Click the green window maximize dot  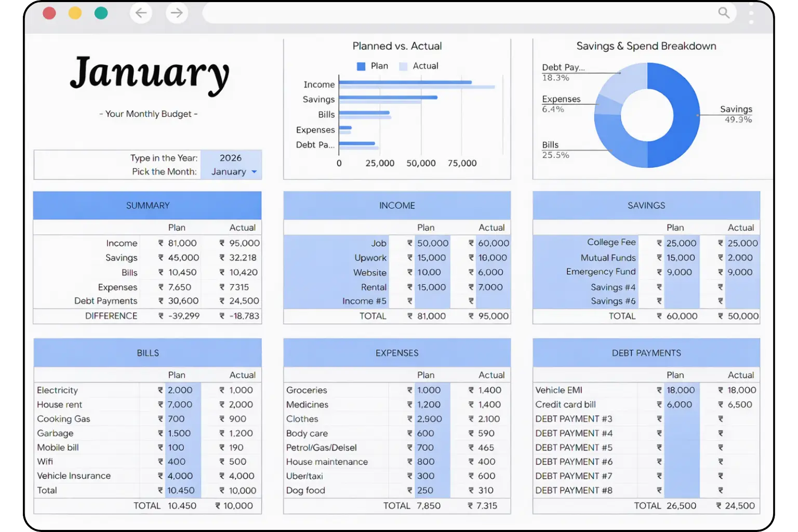[x=101, y=13]
